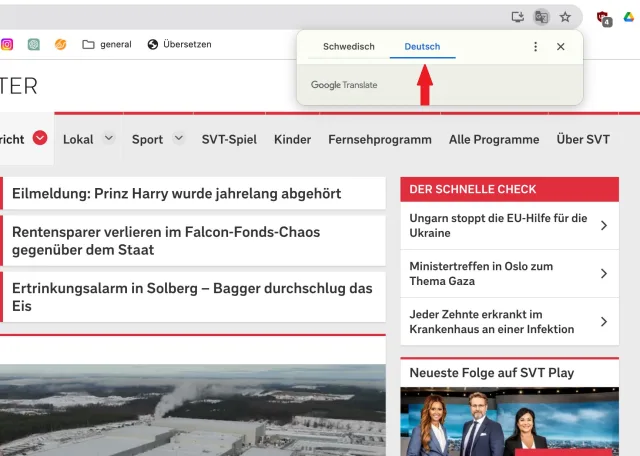Viewport: 640px width, 456px height.
Task: Open the SVT Play presenters thumbnail
Action: tap(509, 421)
